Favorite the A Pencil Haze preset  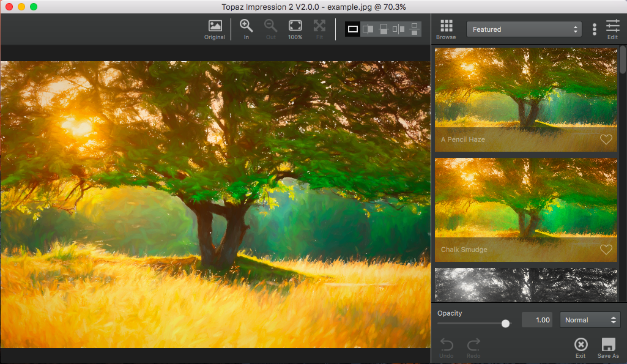[x=606, y=139]
